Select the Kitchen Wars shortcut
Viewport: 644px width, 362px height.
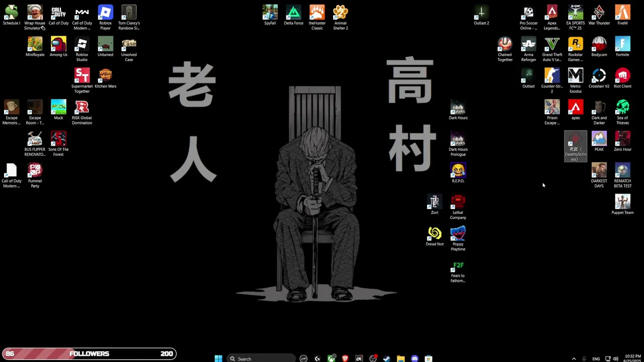[105, 78]
